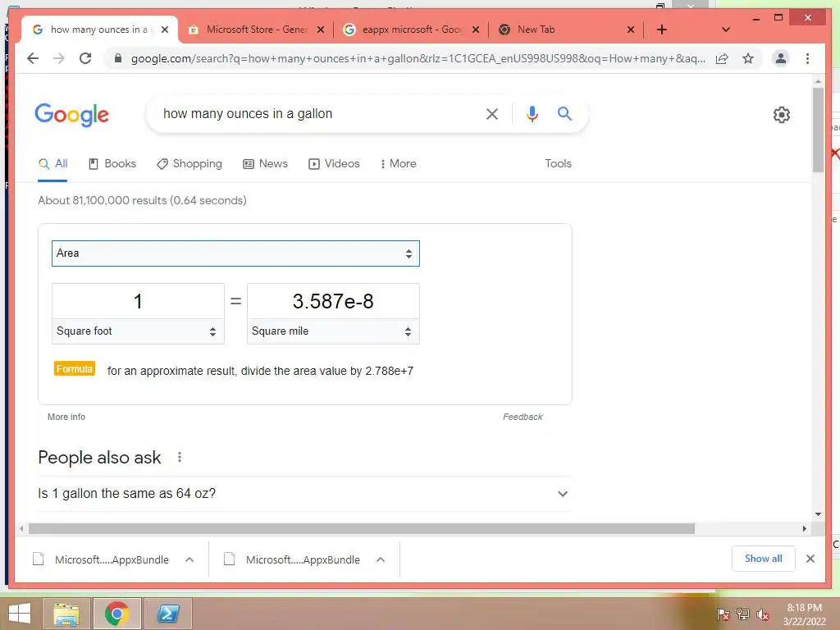This screenshot has height=630, width=840.
Task: Click the Google logo
Action: click(x=72, y=114)
